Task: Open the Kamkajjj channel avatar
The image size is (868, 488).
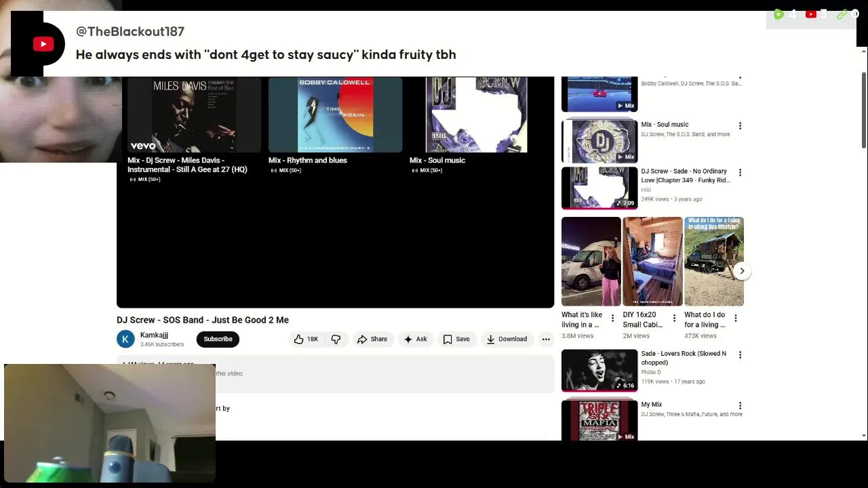Action: tap(125, 339)
